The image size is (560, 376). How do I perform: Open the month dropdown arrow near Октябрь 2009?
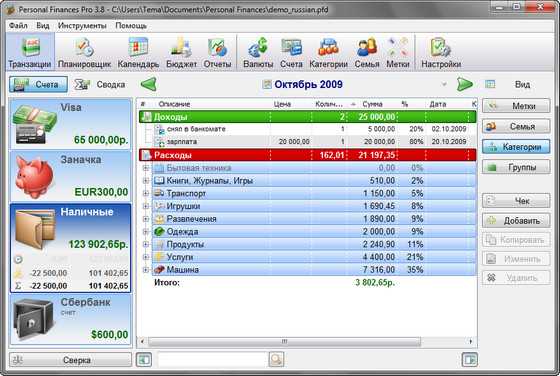point(444,85)
